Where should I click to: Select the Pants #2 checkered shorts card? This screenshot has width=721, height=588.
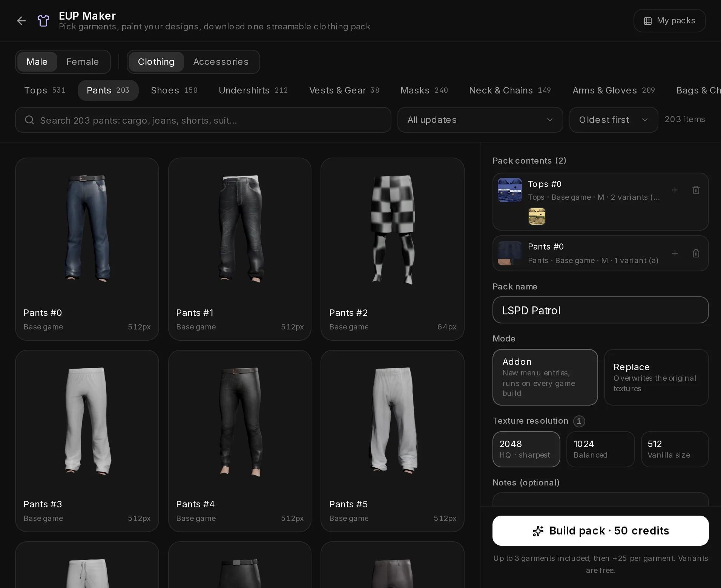393,249
